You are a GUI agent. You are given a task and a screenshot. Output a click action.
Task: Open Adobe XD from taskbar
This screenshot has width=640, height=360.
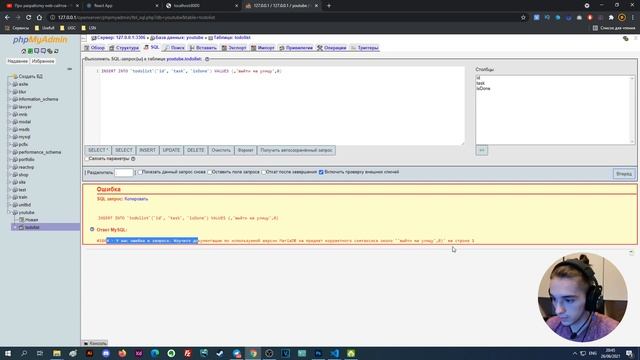click(138, 353)
